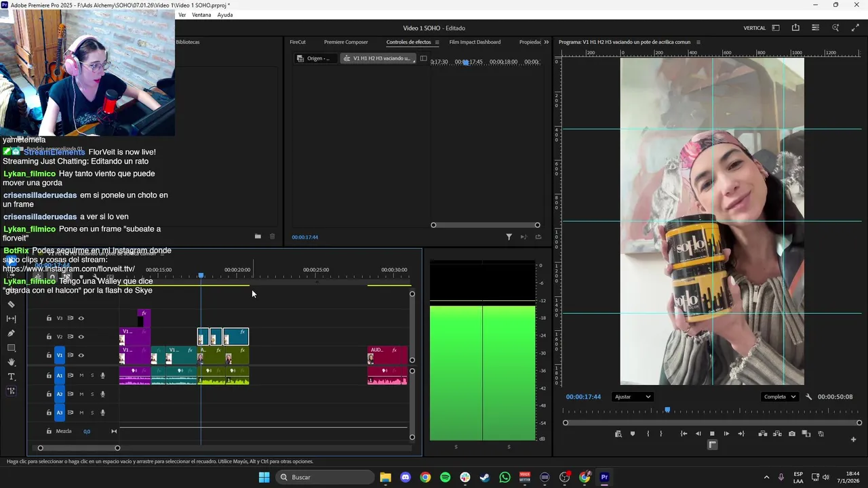The width and height of the screenshot is (868, 488).
Task: Click the VERTICAL workspace label
Action: [x=755, y=28]
